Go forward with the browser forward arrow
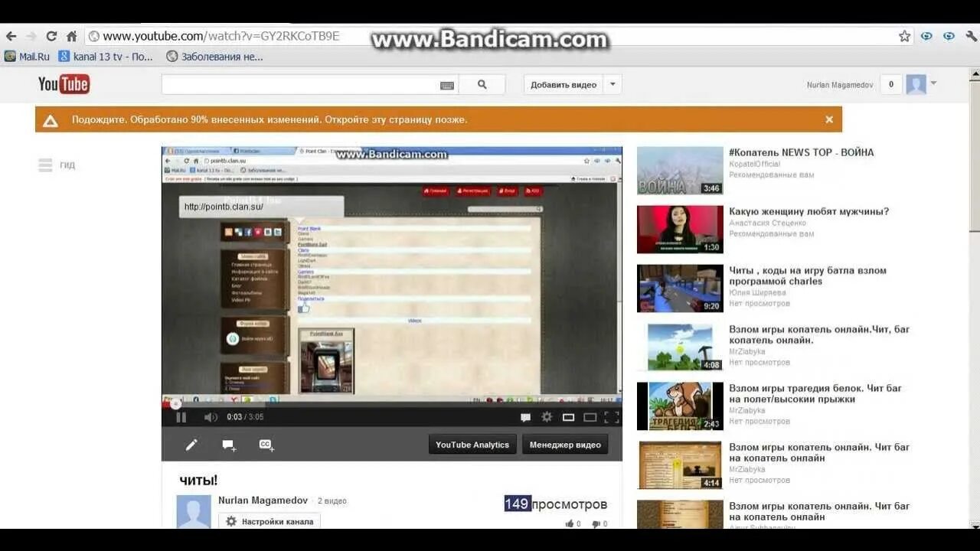The width and height of the screenshot is (980, 551). point(31,36)
